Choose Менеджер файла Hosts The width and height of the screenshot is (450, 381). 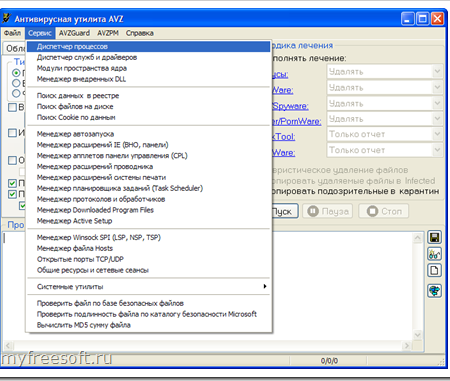click(149, 248)
